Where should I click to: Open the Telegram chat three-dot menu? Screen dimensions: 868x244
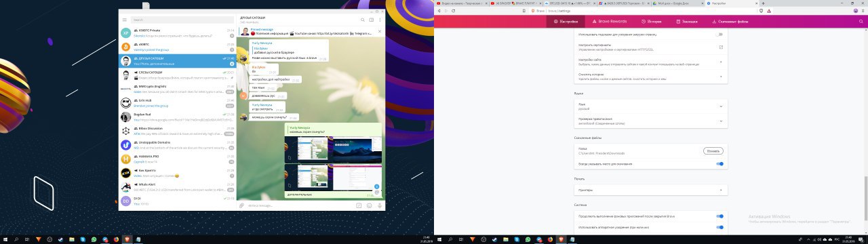pyautogui.click(x=380, y=20)
